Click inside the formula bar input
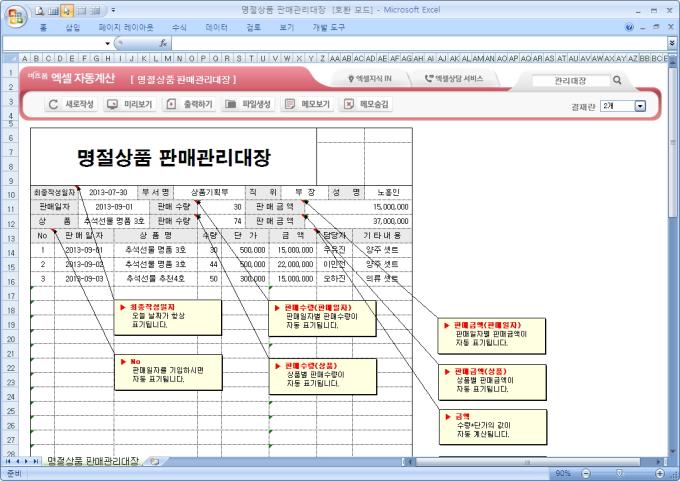The height and width of the screenshot is (481, 680). point(419,43)
